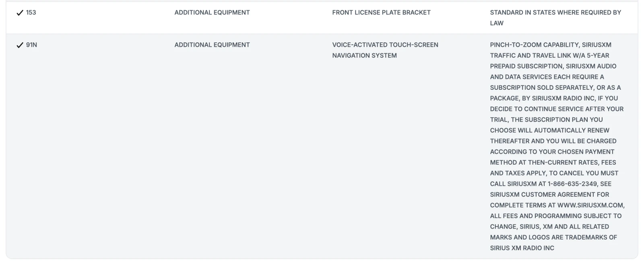Screen dimensions: 644x264
Task: Click the SiriusXM phone number 1-866-635-2349
Action: coord(572,184)
